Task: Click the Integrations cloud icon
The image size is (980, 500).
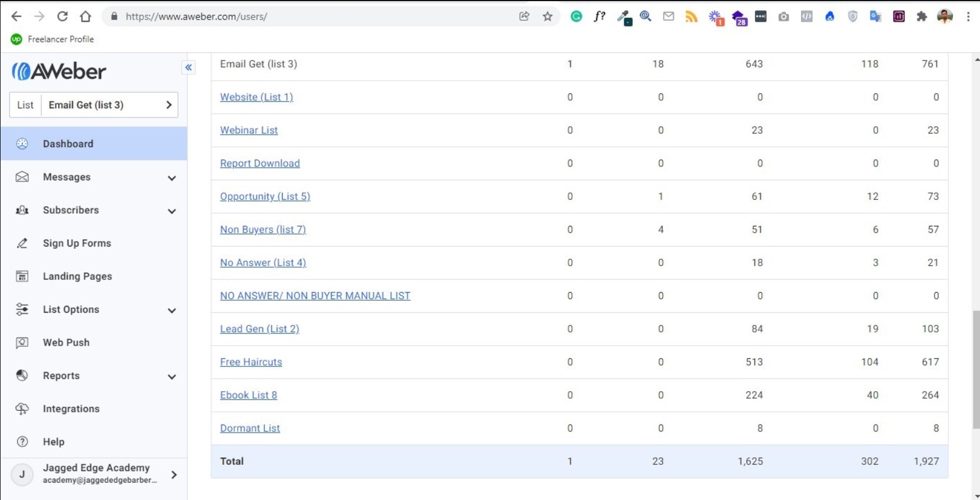Action: [x=22, y=409]
